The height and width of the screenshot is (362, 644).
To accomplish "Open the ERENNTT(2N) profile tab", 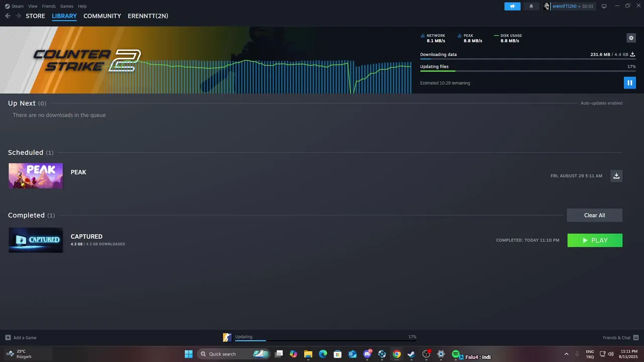I will click(148, 16).
